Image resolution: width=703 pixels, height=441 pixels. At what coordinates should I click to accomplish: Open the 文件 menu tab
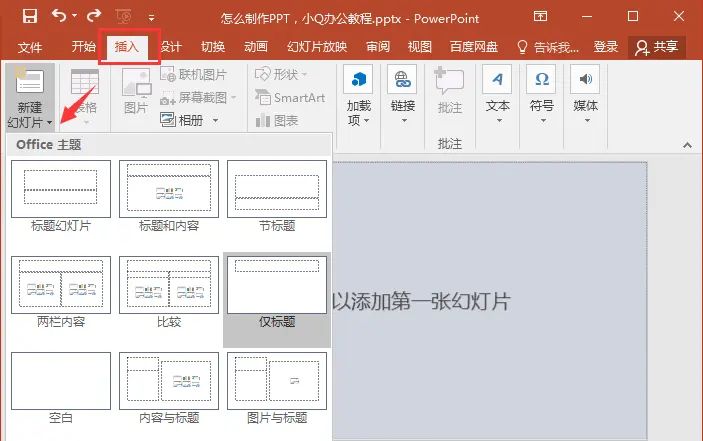(x=30, y=47)
